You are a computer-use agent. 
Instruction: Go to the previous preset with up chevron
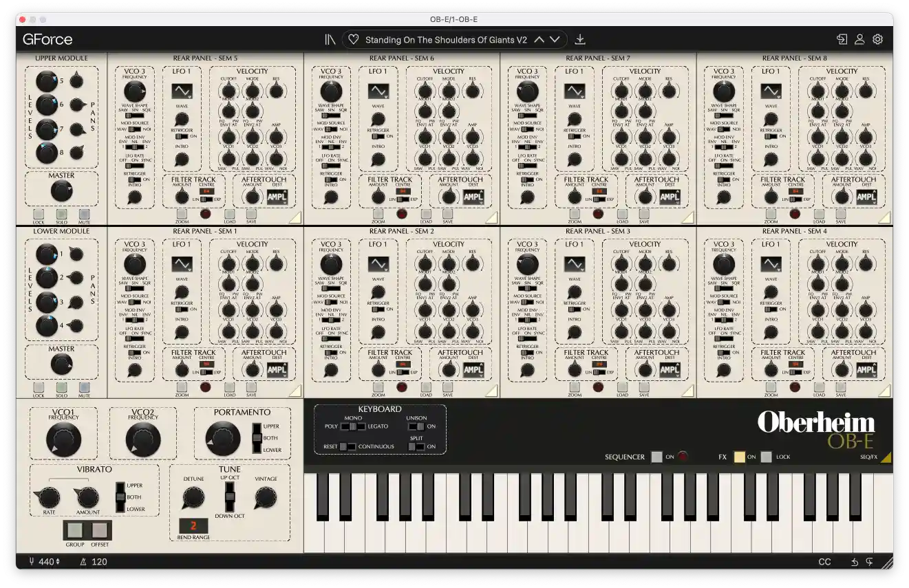click(x=539, y=40)
